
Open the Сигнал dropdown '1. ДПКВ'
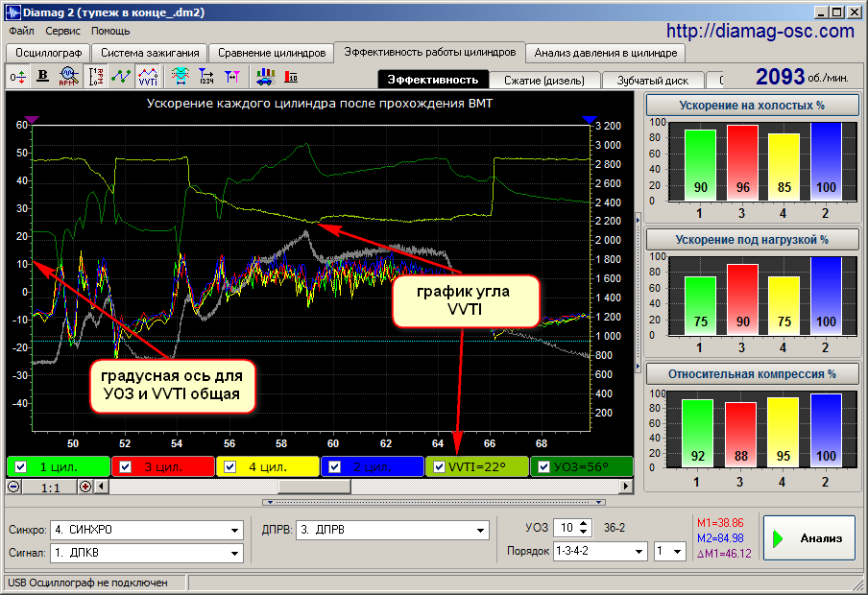click(x=147, y=553)
